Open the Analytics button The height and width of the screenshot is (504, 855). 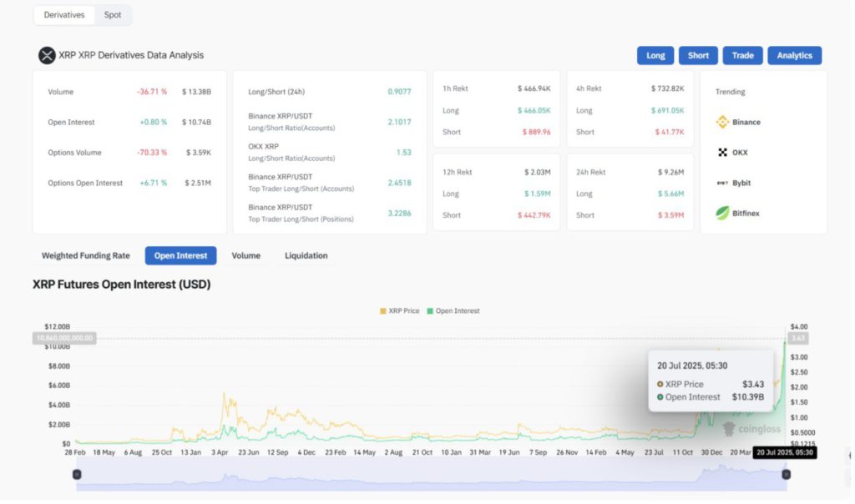point(794,56)
